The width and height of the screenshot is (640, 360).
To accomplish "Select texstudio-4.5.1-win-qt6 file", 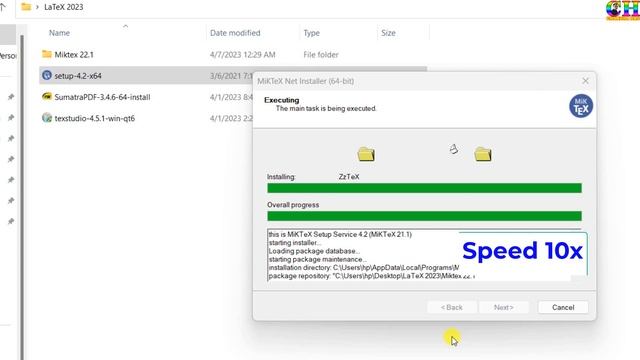I will [x=95, y=118].
